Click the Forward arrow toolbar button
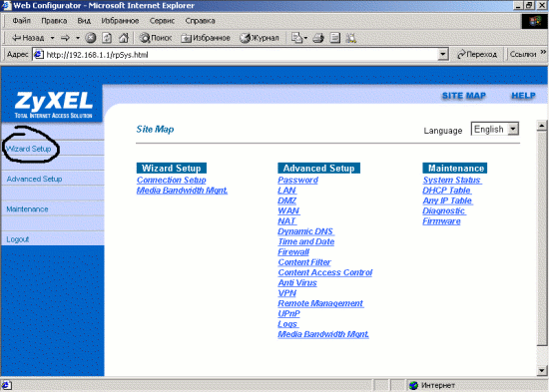 (x=65, y=38)
